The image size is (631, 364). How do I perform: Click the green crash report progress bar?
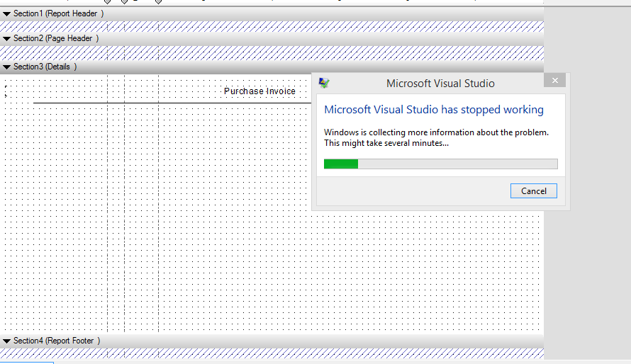pos(441,164)
